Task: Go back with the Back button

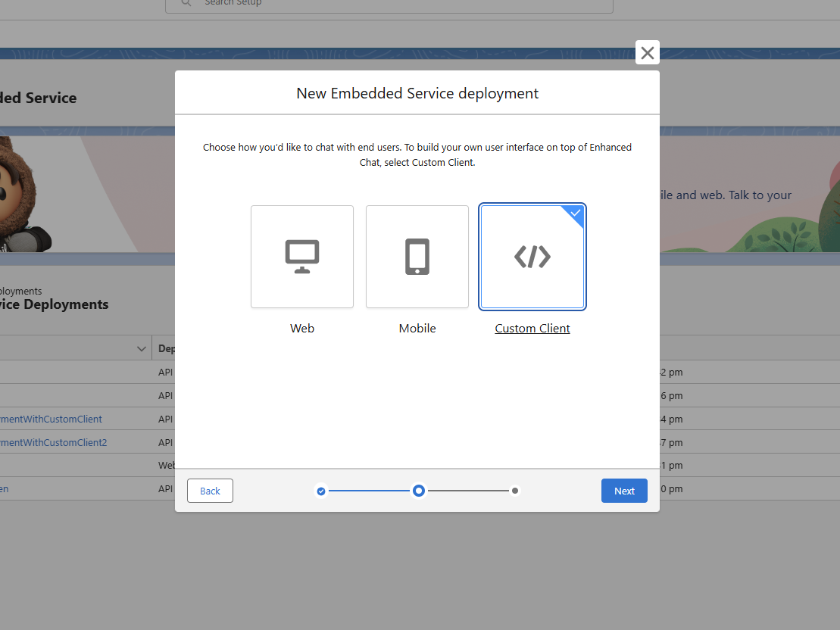Action: coord(210,491)
